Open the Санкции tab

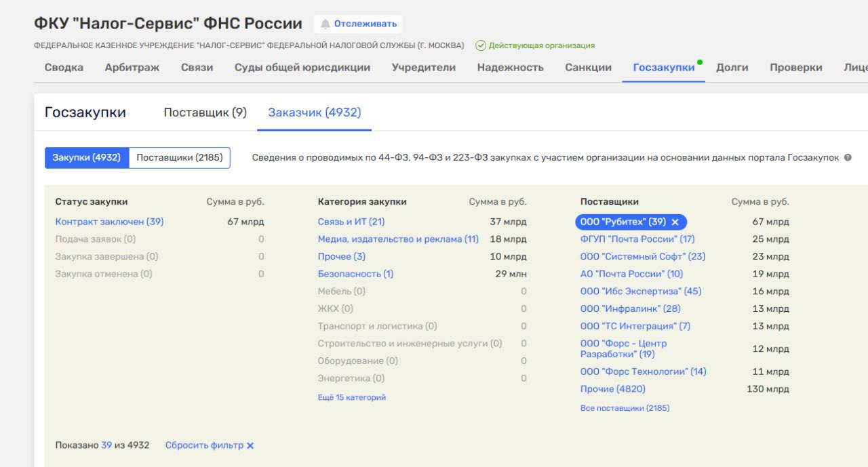pos(588,67)
